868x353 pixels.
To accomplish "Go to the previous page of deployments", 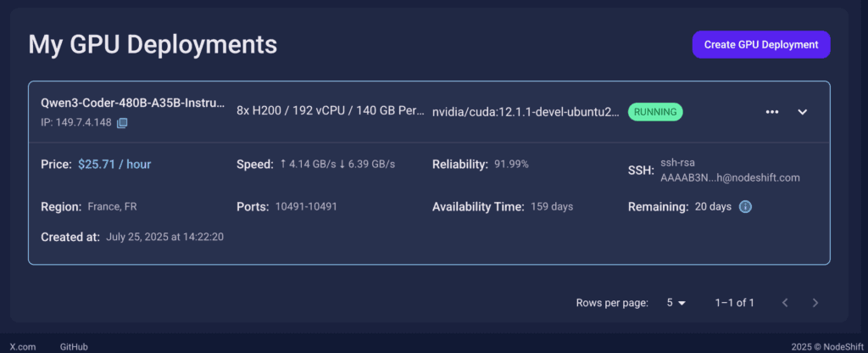I will pyautogui.click(x=785, y=303).
